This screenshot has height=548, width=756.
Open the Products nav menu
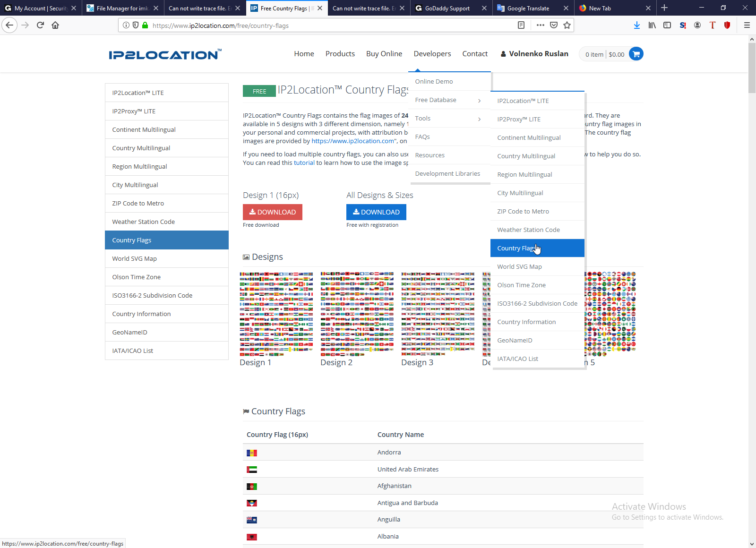(x=340, y=54)
